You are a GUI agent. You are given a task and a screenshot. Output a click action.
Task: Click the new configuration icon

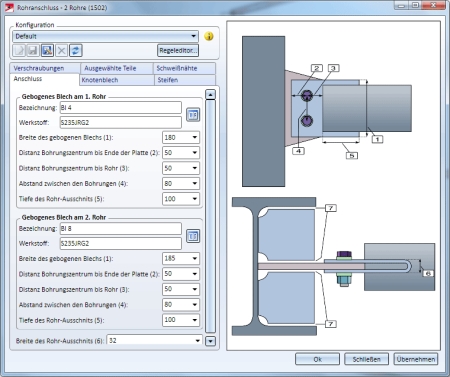coord(19,51)
